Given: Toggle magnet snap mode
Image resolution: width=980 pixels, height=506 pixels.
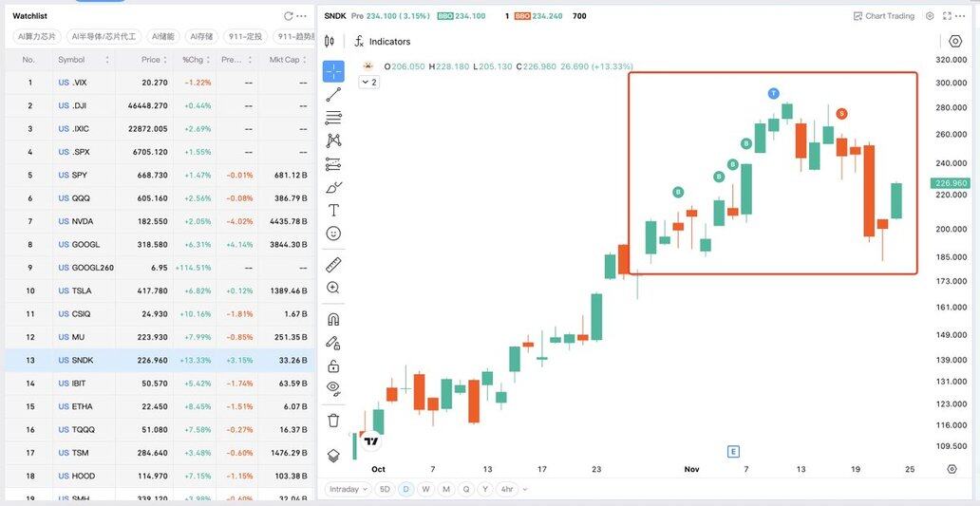Looking at the screenshot, I should coord(333,319).
